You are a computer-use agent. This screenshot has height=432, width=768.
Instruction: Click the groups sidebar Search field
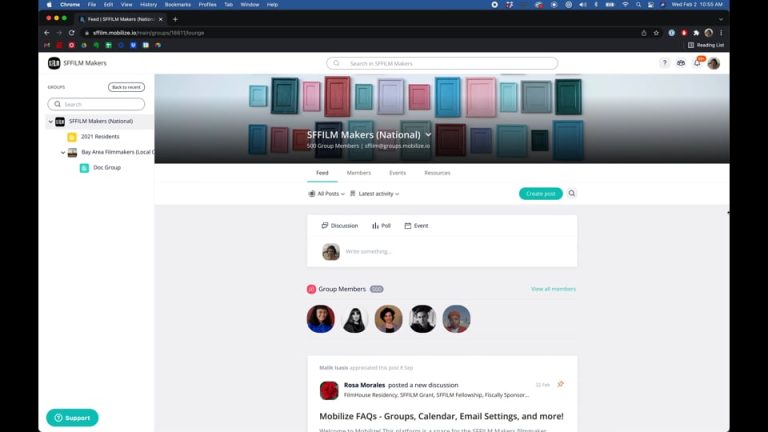pos(96,104)
